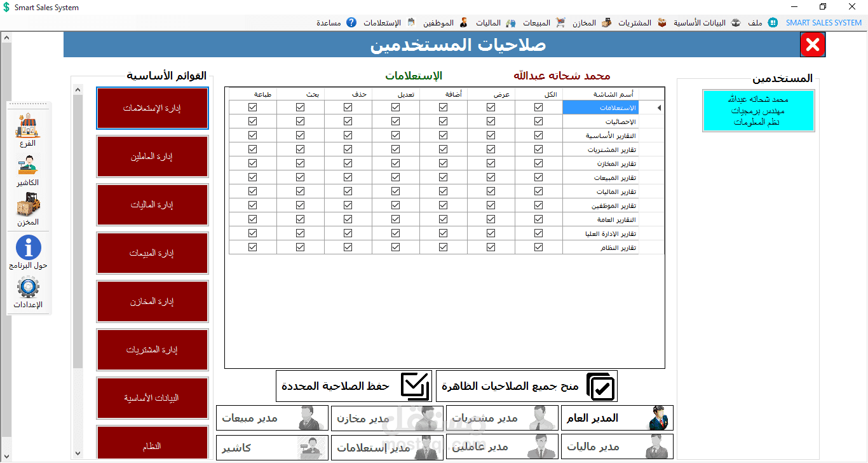Select إدارة الإستعلامات main menu button
868x463 pixels.
click(x=153, y=108)
